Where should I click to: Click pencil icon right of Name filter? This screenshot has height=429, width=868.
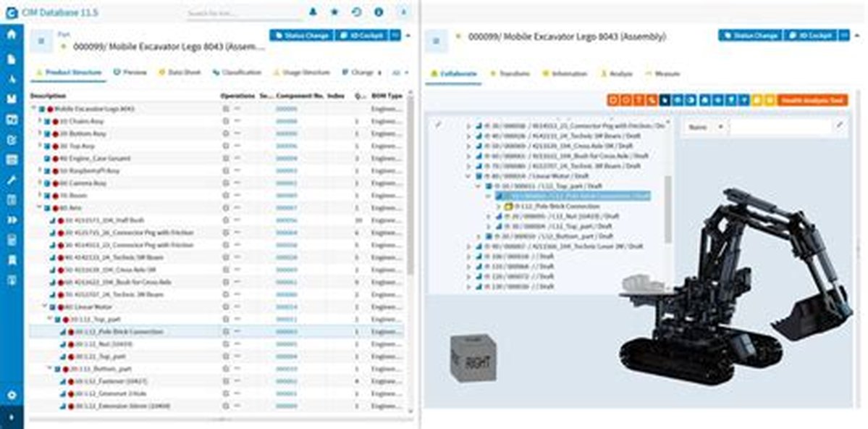click(840, 126)
